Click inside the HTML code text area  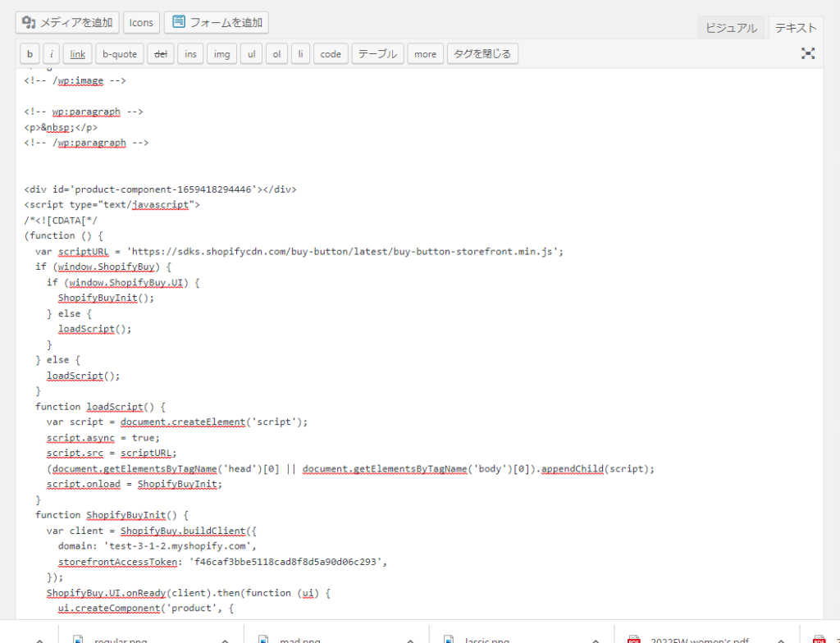pos(492,328)
